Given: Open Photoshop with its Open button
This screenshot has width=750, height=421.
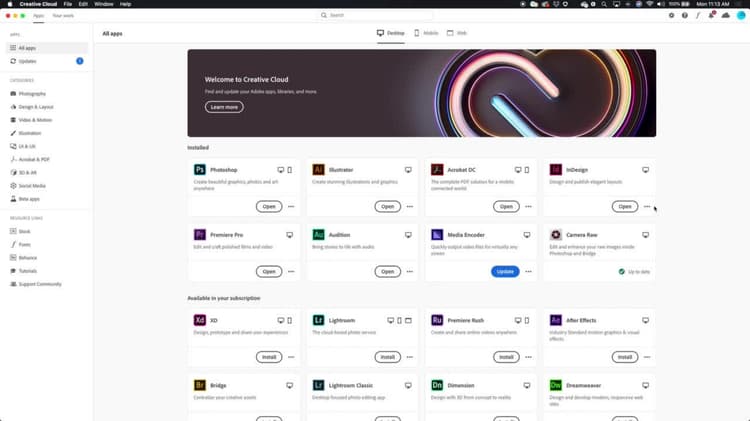Looking at the screenshot, I should 269,207.
